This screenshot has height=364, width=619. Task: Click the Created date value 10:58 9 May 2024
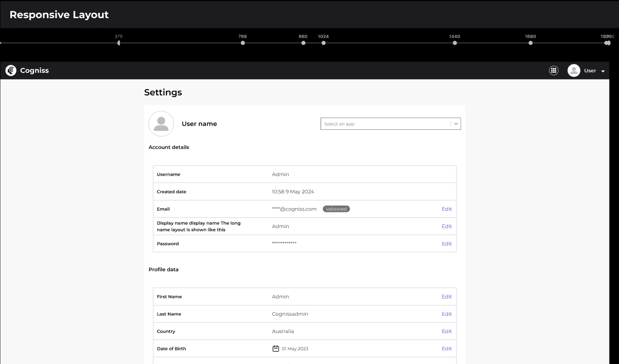[293, 192]
